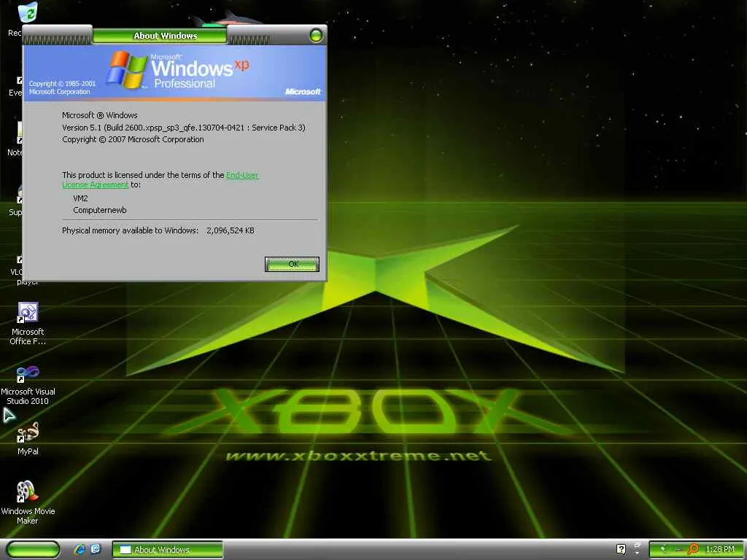Click the 1:28 PM taskbar clock
This screenshot has height=560, width=747.
pyautogui.click(x=720, y=550)
